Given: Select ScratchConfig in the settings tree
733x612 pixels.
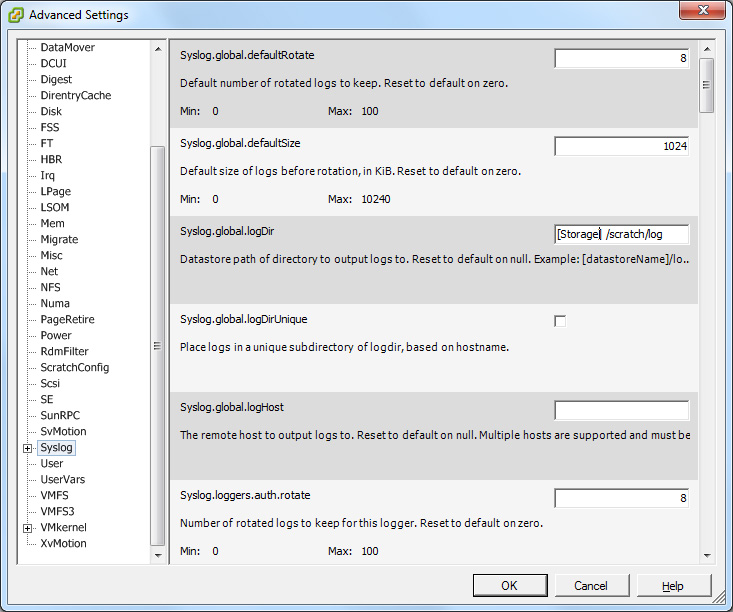Looking at the screenshot, I should click(x=74, y=367).
